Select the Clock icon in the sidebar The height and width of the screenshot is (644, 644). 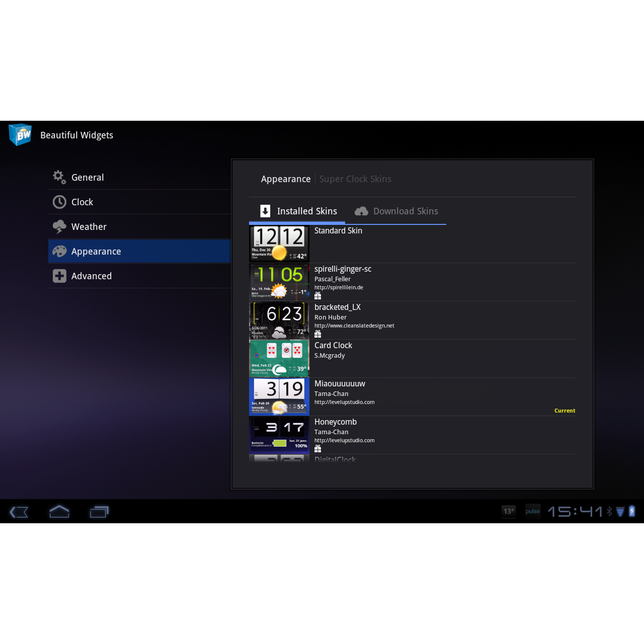point(59,202)
